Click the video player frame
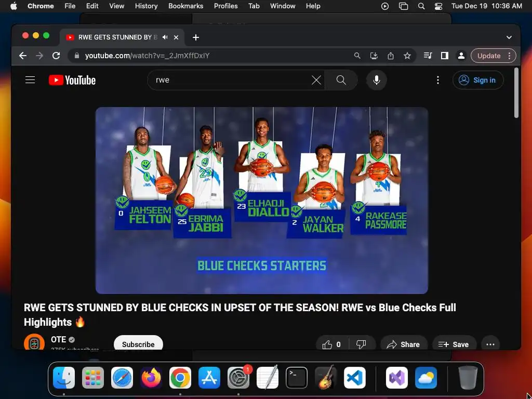This screenshot has height=399, width=532. coord(262,201)
